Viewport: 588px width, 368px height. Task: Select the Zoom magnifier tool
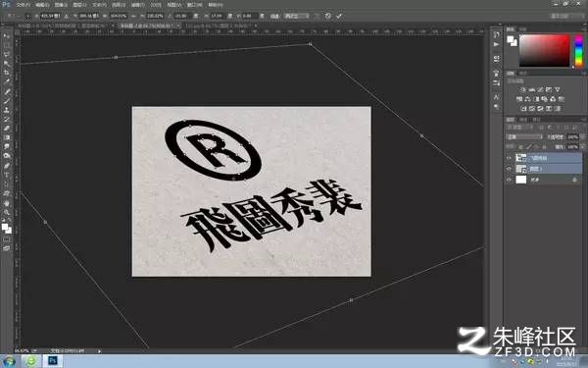pos(7,212)
